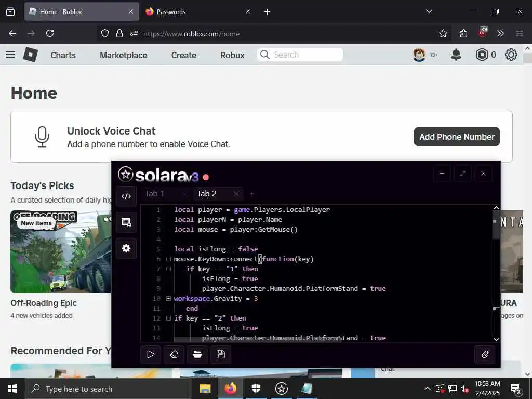
Task: Open the Windows notification center icon
Action: pos(516,390)
